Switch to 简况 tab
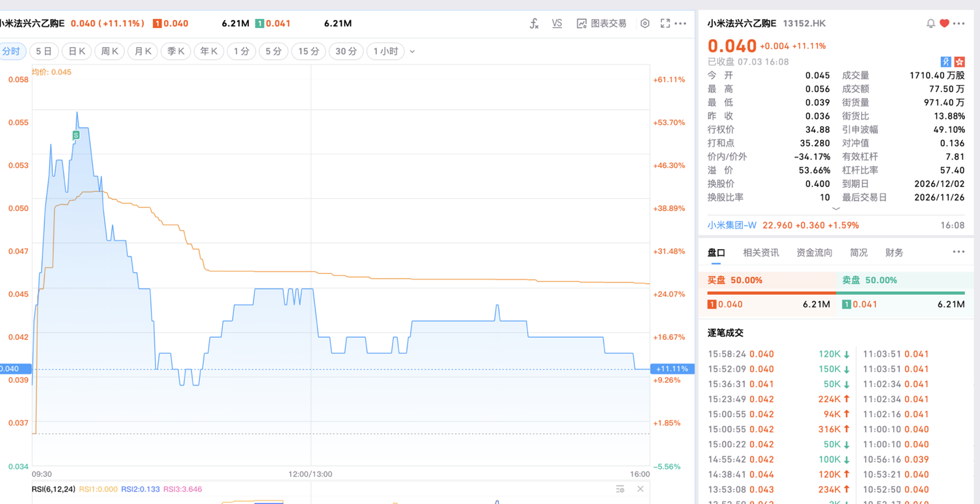Screen dimensions: 980x504 click(x=859, y=252)
